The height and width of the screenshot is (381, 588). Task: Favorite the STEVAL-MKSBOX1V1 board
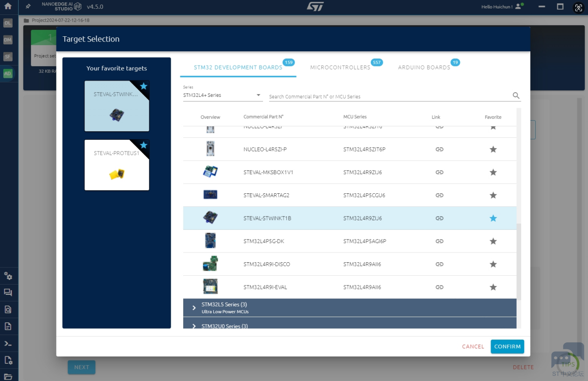coord(493,172)
